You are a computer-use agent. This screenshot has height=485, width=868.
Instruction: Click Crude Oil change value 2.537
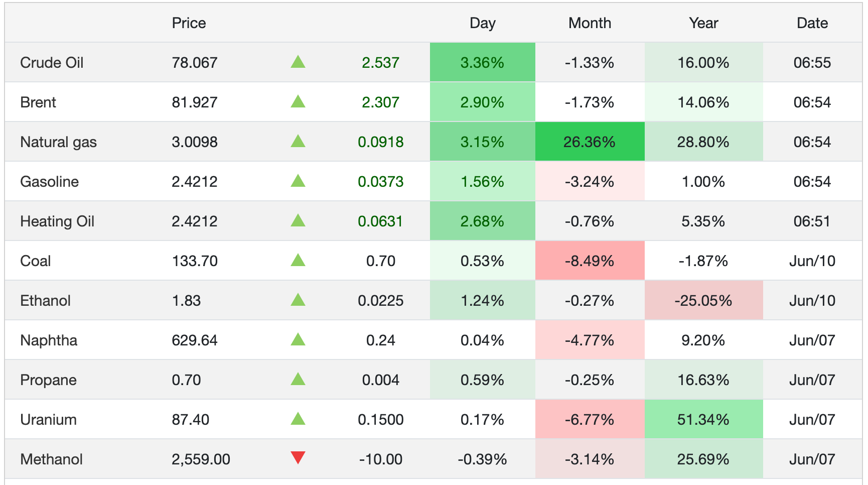tap(381, 63)
